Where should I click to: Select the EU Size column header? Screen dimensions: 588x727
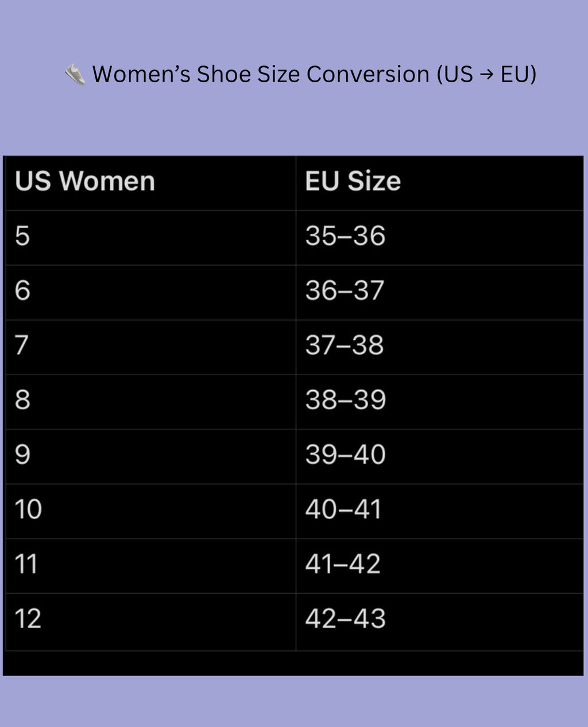pos(353,182)
